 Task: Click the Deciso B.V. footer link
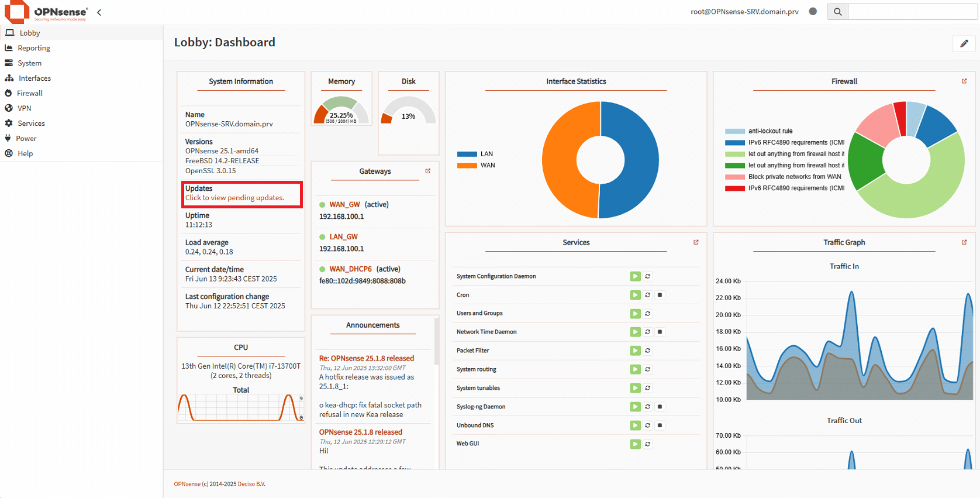(x=251, y=484)
